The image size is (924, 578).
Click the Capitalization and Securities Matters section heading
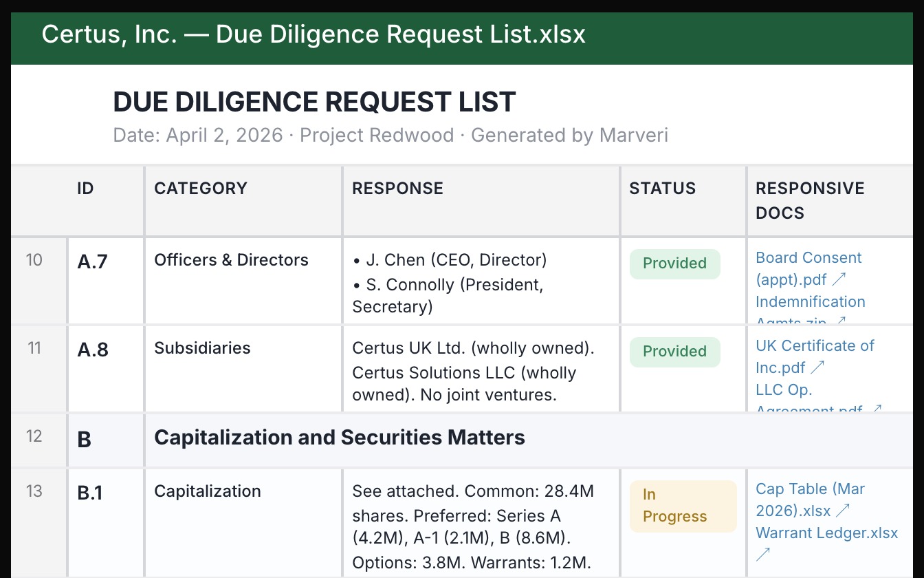(340, 438)
